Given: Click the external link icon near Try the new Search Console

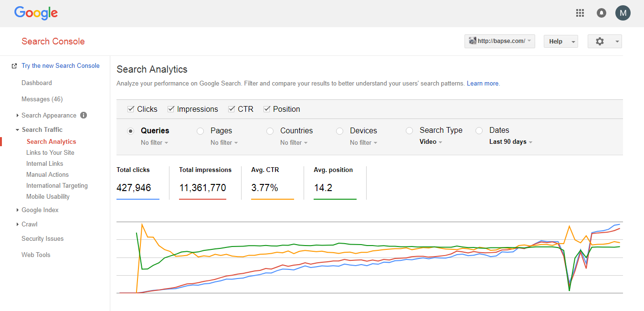Looking at the screenshot, I should 14,66.
